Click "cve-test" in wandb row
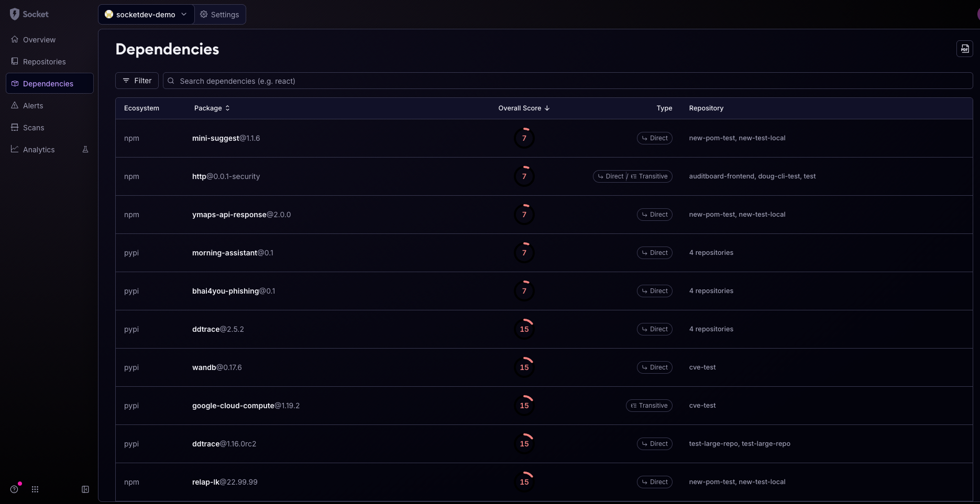Image resolution: width=980 pixels, height=504 pixels. click(x=702, y=367)
